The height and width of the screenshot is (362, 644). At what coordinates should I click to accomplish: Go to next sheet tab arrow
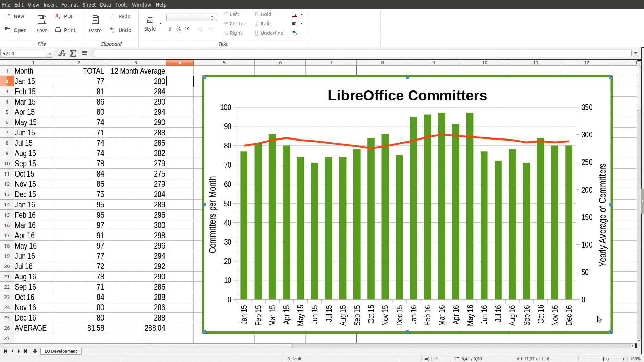19,351
